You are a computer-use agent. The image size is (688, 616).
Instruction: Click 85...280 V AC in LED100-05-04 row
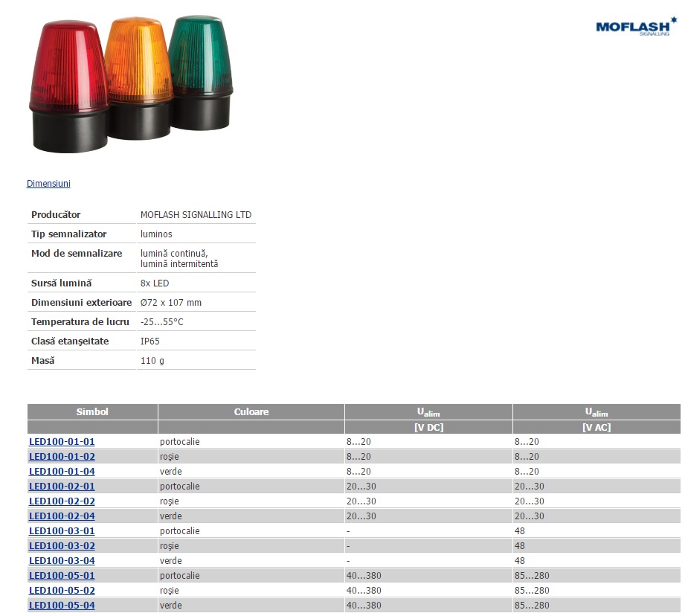pyautogui.click(x=532, y=606)
